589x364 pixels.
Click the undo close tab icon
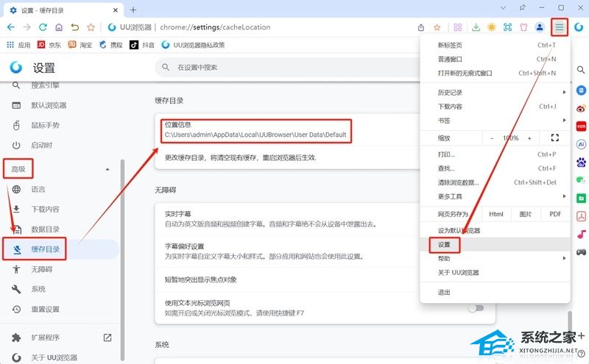click(75, 27)
